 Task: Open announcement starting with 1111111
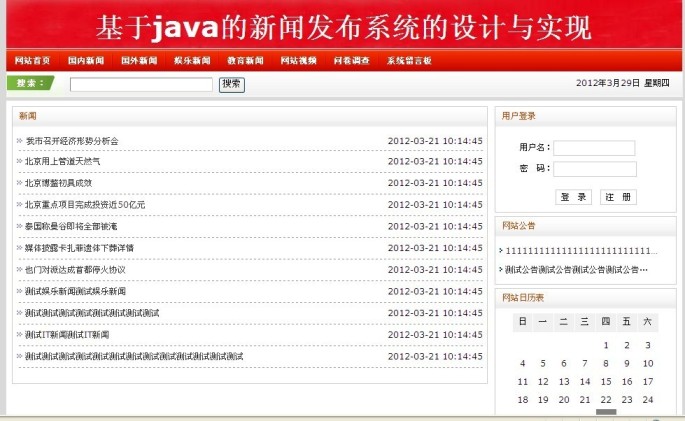coord(581,251)
